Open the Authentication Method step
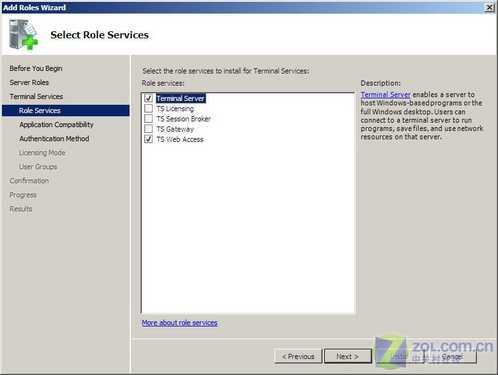498x375 pixels. coord(54,139)
